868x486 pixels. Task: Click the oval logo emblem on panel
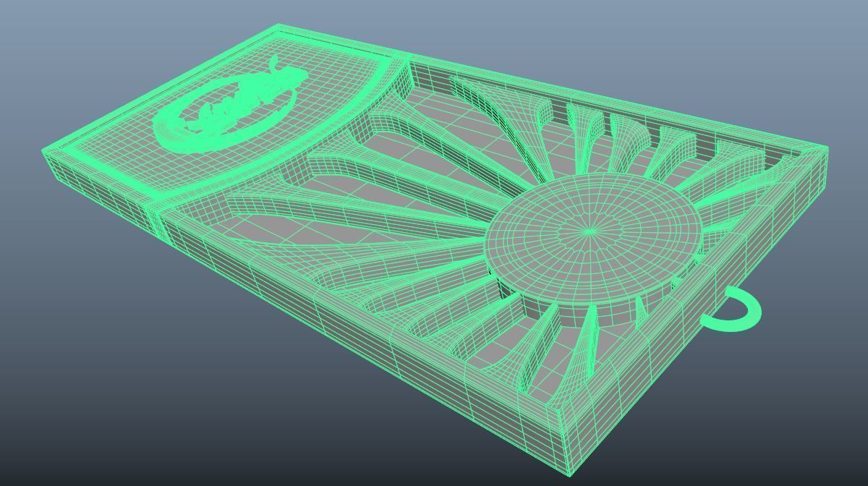[231, 106]
